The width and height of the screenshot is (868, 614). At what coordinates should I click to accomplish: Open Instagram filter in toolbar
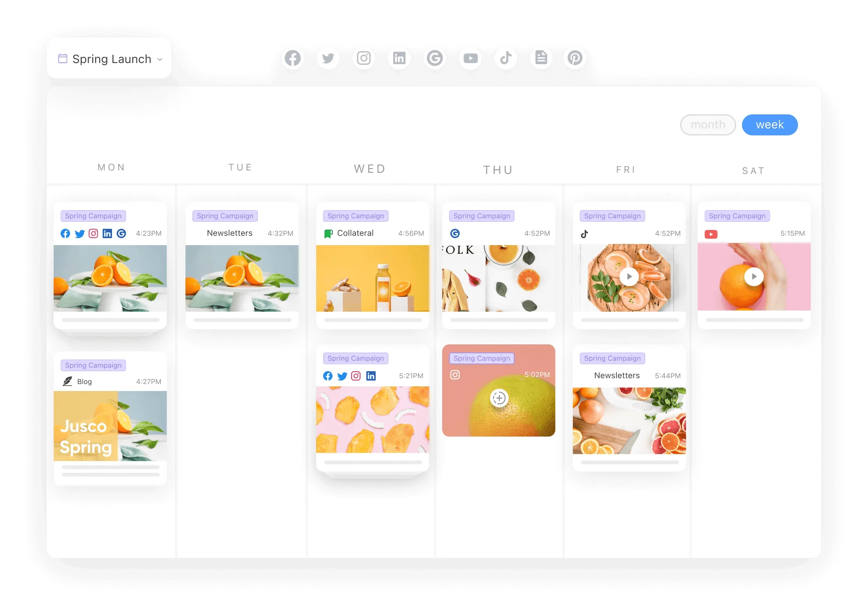click(362, 58)
